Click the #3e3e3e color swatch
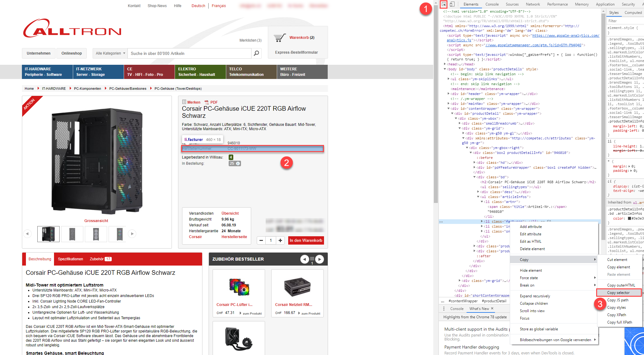The image size is (644, 355). click(x=629, y=218)
